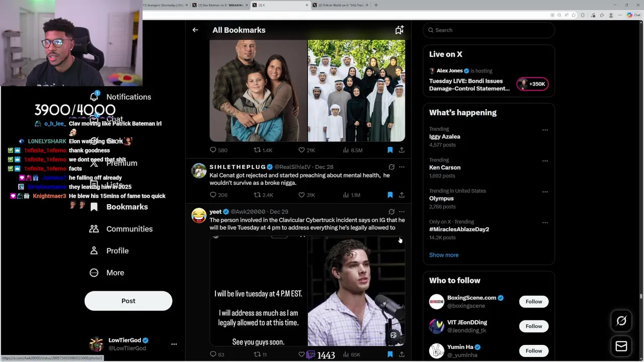Follow BoxingScene.com
The height and width of the screenshot is (362, 644).
pyautogui.click(x=534, y=302)
